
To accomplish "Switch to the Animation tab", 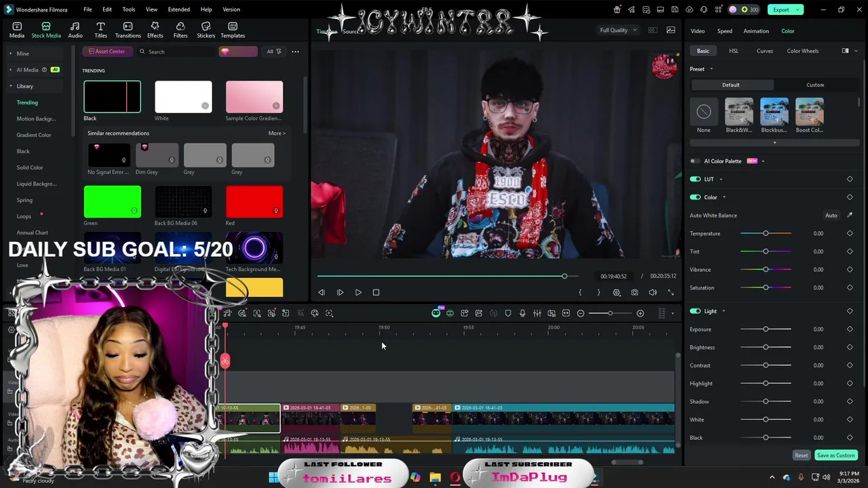I will point(756,31).
